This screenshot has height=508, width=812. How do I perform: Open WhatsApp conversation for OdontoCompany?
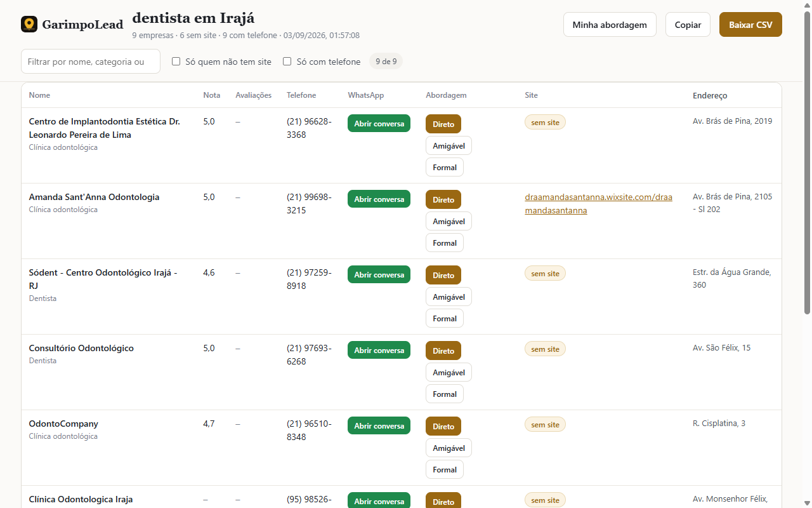[379, 425]
